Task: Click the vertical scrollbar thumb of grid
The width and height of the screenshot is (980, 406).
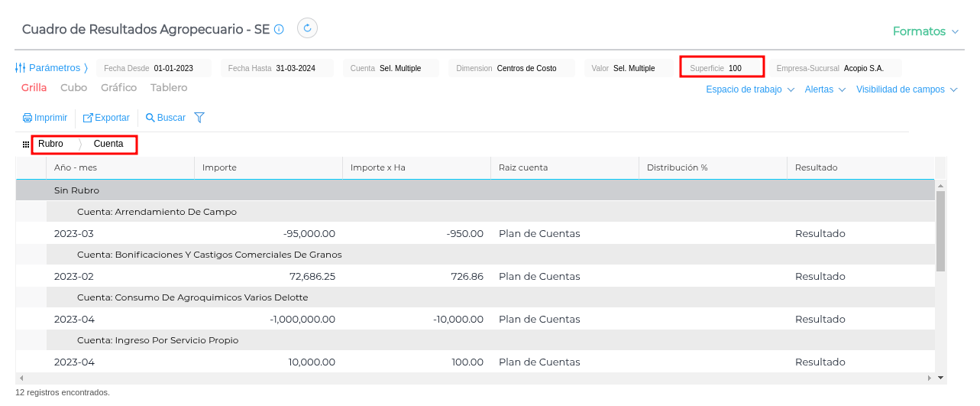Action: coord(940,231)
